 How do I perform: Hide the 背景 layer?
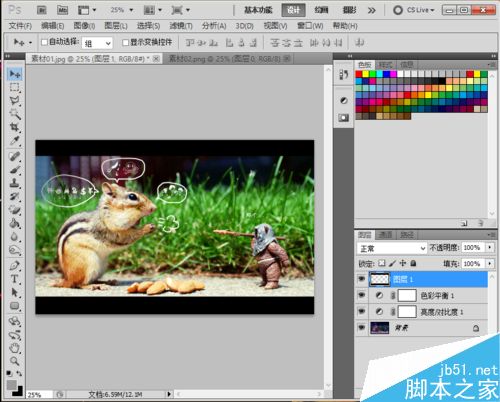pyautogui.click(x=362, y=328)
